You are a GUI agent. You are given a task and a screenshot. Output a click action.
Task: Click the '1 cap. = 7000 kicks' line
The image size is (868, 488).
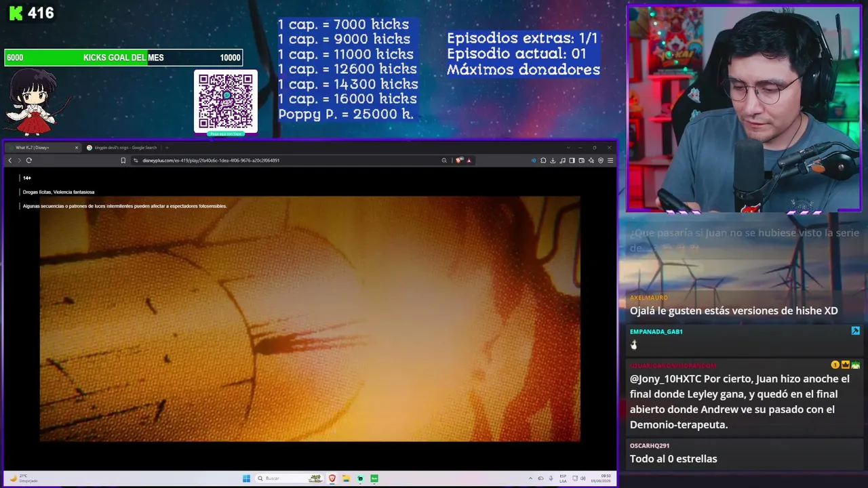[344, 24]
